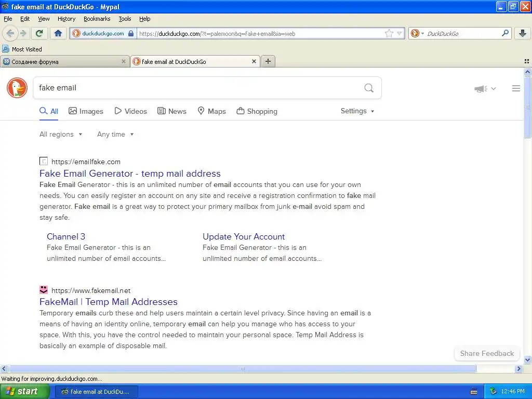Open the Edit menu

click(x=25, y=19)
